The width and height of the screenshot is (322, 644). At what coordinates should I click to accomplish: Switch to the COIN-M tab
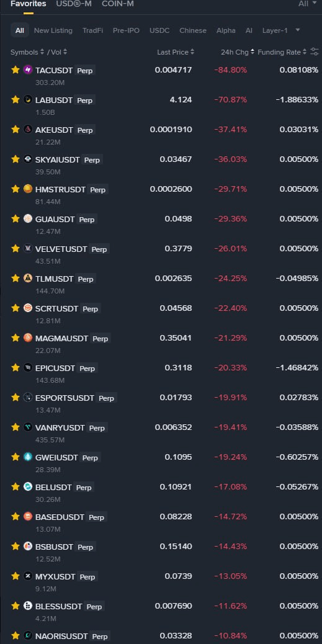coord(118,4)
